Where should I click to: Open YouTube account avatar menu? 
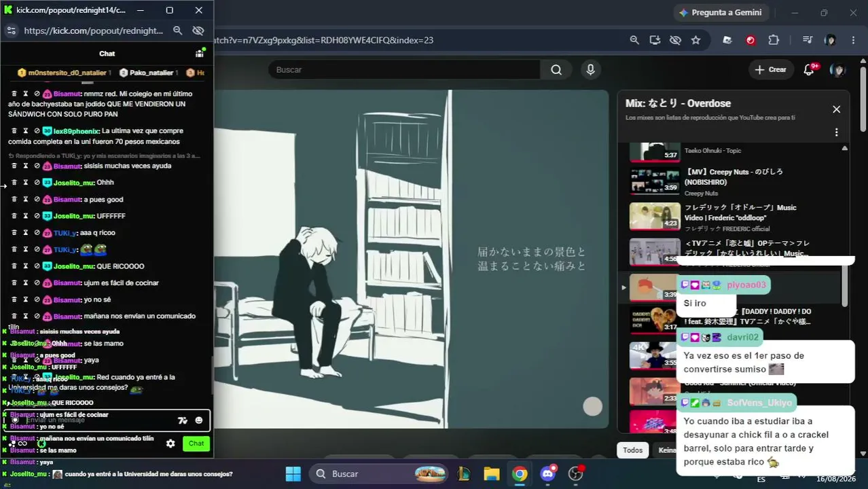point(838,70)
